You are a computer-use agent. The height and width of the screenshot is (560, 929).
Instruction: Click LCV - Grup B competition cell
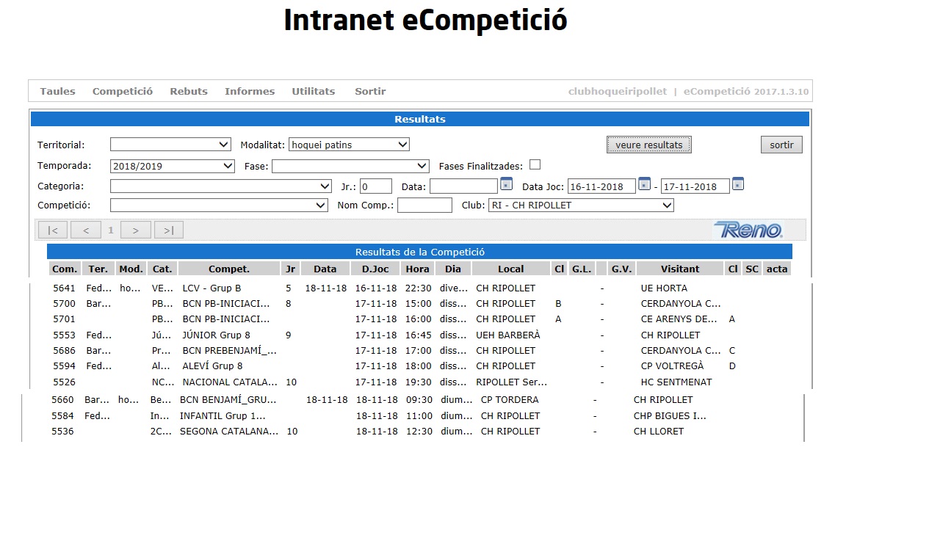click(212, 288)
